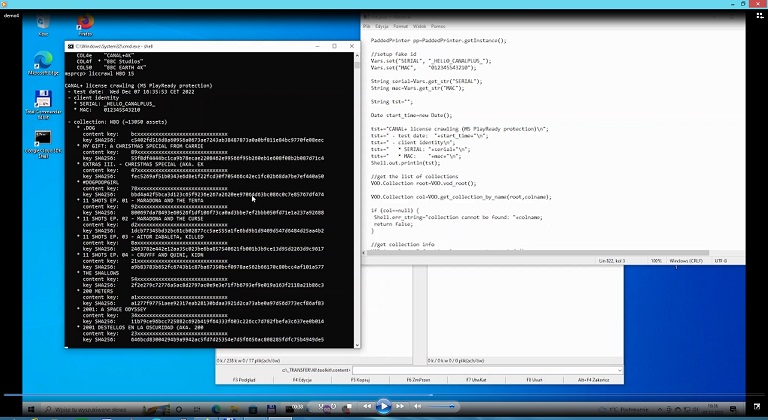This screenshot has height=420, width=768.
Task: Click the 'demo4' title text
Action: coord(12,16)
